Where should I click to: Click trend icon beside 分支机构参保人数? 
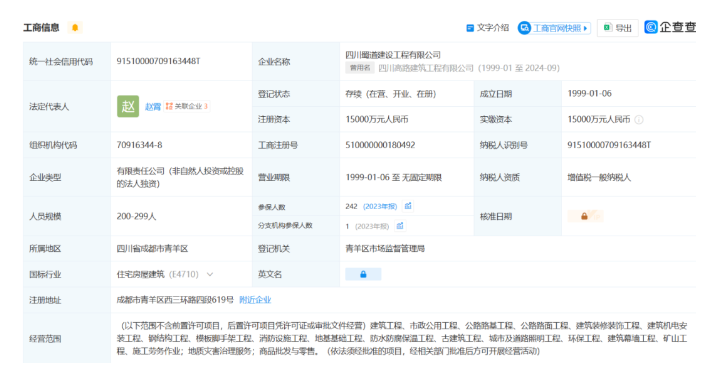pyautogui.click(x=400, y=226)
